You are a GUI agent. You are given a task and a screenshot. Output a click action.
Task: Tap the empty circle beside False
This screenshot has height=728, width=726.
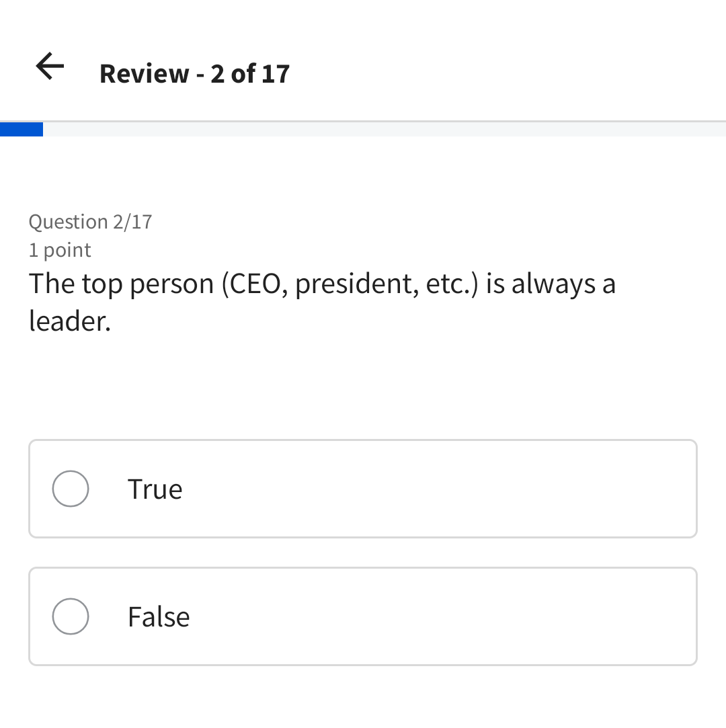(x=70, y=616)
